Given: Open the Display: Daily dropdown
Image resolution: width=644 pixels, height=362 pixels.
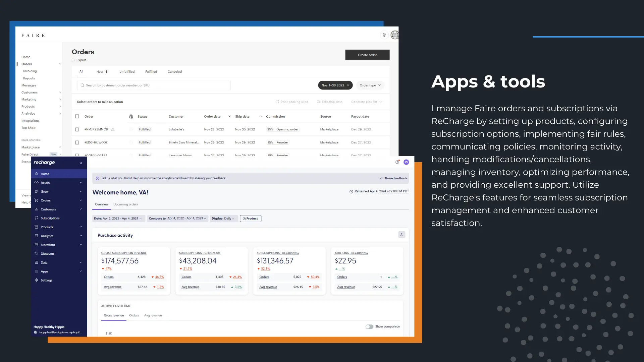Looking at the screenshot, I should 224,219.
